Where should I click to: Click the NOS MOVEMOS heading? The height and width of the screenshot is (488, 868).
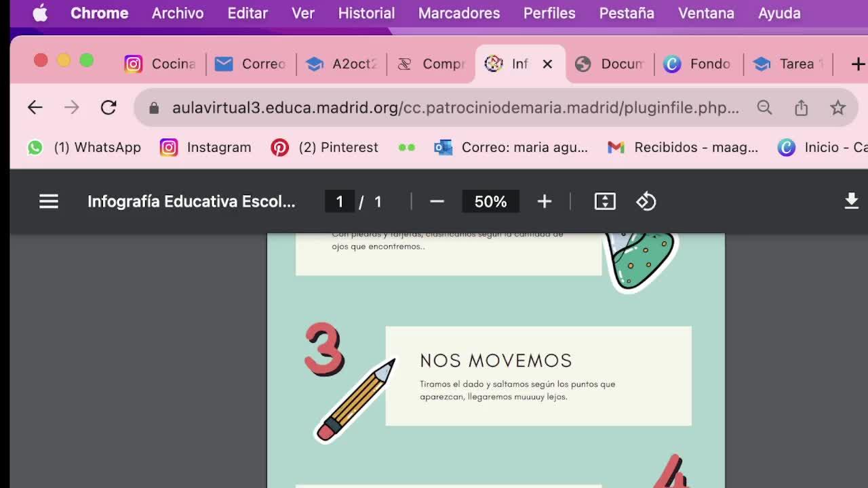496,361
